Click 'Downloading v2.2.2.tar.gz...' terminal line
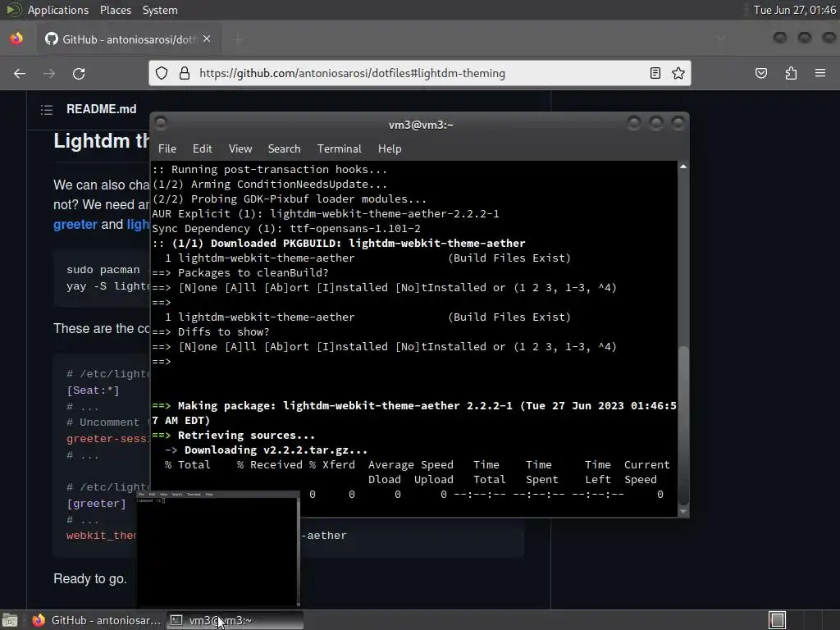Image resolution: width=840 pixels, height=630 pixels. [x=266, y=450]
